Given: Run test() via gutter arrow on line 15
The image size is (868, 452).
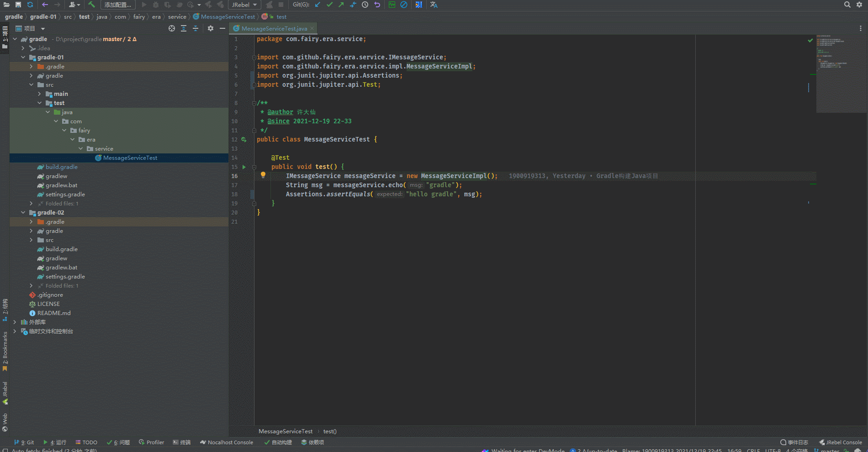Looking at the screenshot, I should (x=244, y=167).
